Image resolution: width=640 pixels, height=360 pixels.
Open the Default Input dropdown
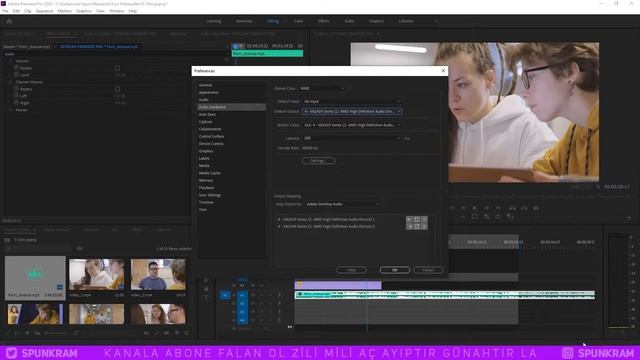[352, 101]
